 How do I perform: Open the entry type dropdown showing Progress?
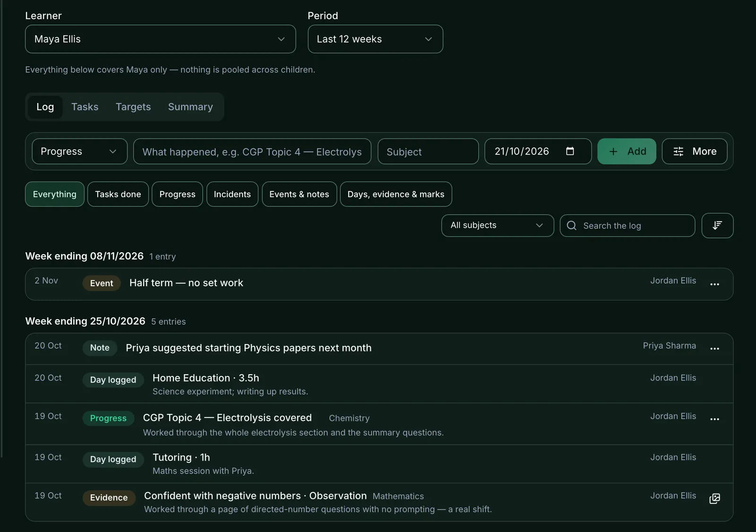click(x=79, y=151)
